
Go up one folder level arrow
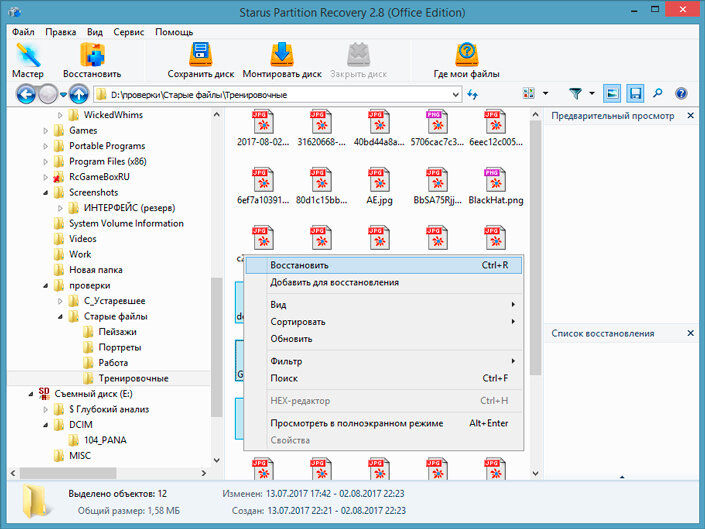(79, 94)
